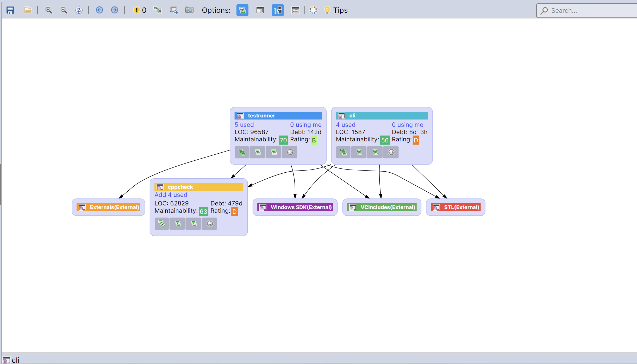This screenshot has width=637, height=364.
Task: Click the '5 used' link on testrunner
Action: [244, 125]
